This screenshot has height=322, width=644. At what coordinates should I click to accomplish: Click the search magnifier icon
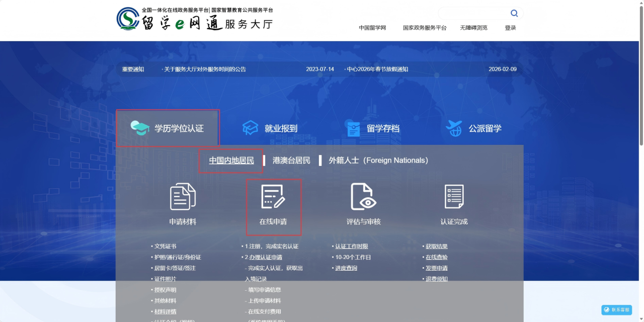pos(514,13)
